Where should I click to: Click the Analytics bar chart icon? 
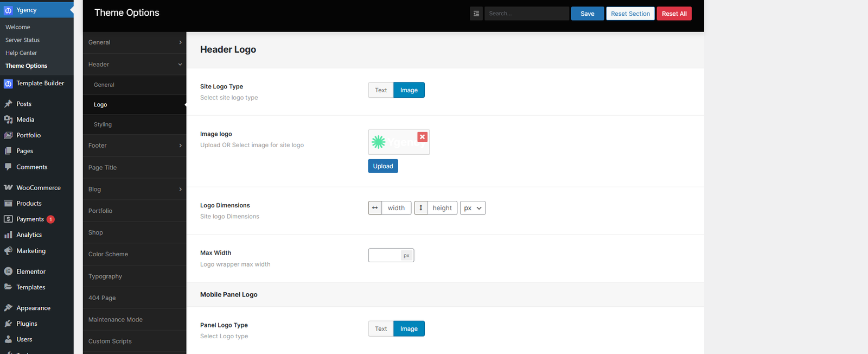(8, 235)
